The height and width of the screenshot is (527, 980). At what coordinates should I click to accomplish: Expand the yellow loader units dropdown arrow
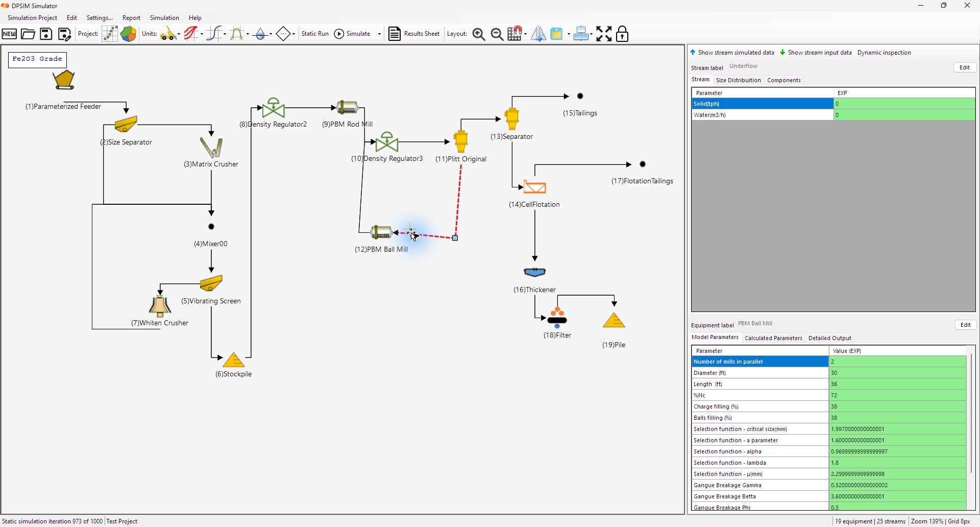tap(179, 34)
